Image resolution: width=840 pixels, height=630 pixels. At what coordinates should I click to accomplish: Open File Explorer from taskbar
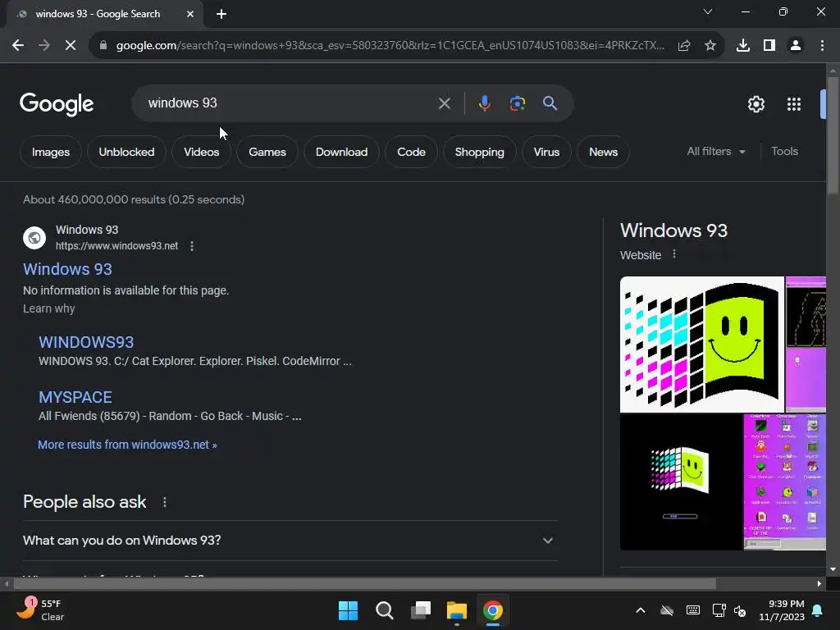coord(456,610)
